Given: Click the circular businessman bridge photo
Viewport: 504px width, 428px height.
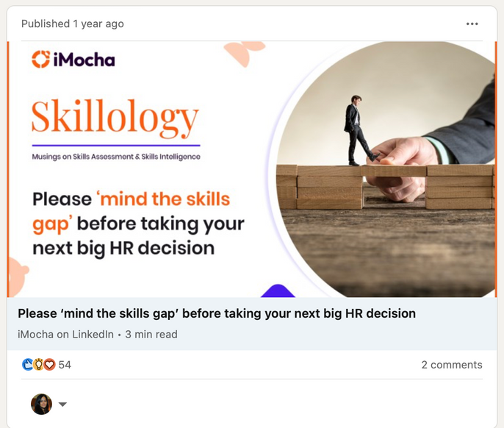Looking at the screenshot, I should (x=383, y=169).
